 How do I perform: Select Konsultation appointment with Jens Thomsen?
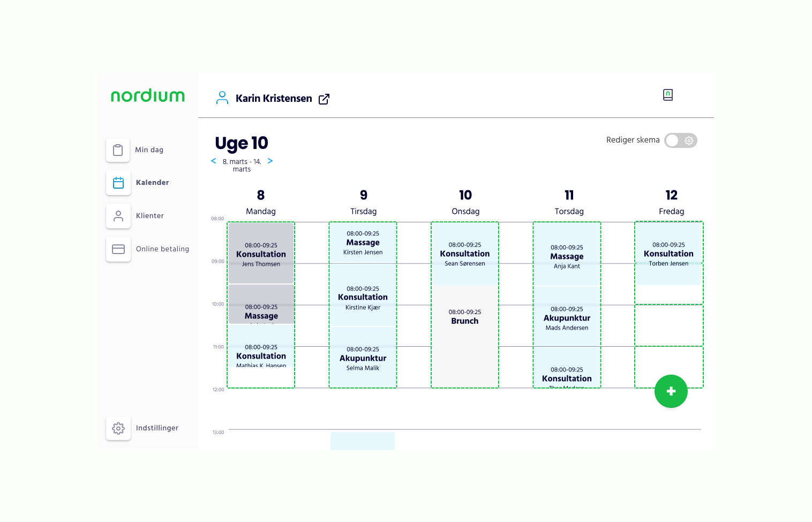pos(261,254)
